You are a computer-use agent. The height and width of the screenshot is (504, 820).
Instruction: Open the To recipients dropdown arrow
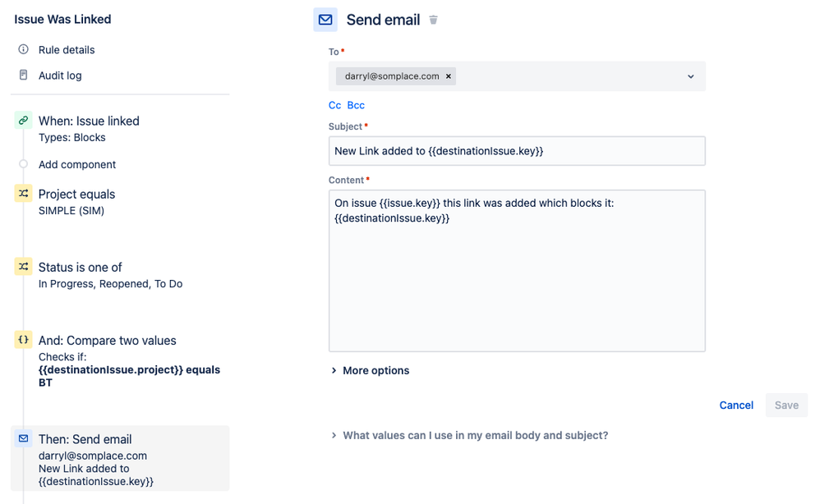tap(690, 76)
